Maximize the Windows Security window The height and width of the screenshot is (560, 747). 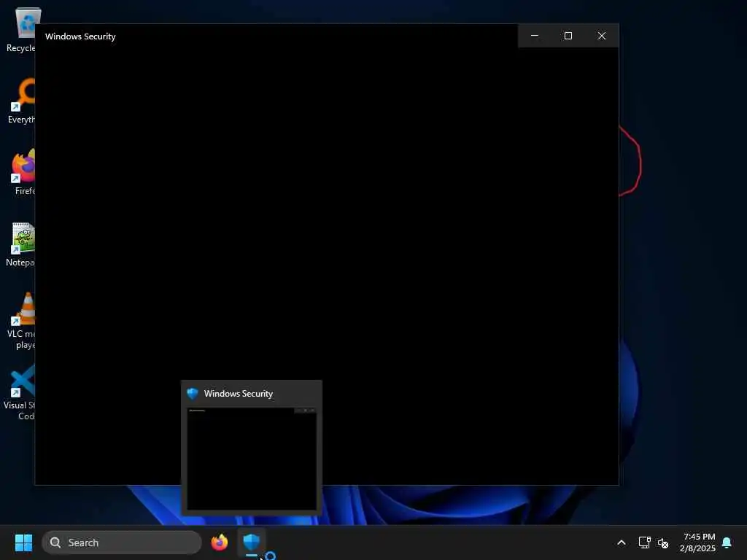tap(568, 36)
